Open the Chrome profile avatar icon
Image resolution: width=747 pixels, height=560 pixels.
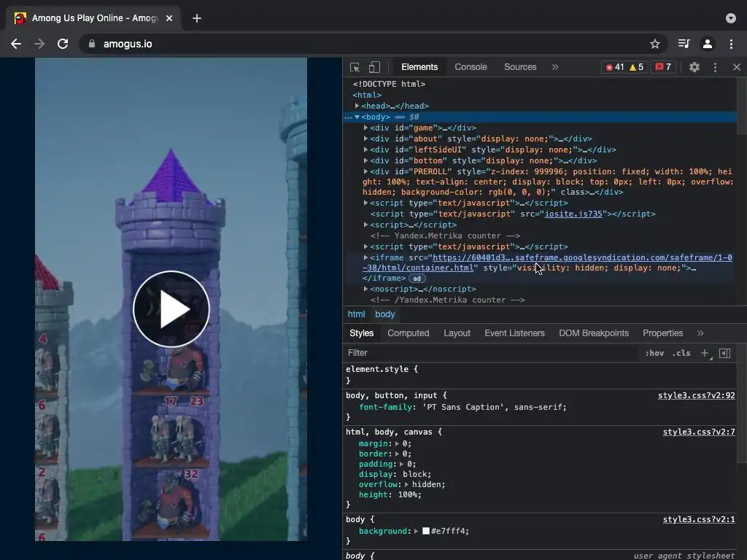pyautogui.click(x=708, y=44)
